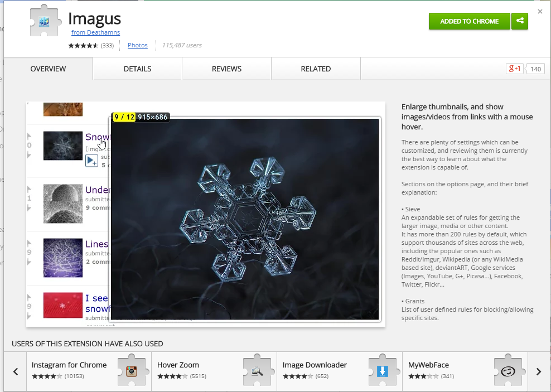Show previous related extensions with left arrow
Viewport: 551px width, 392px height.
point(16,371)
